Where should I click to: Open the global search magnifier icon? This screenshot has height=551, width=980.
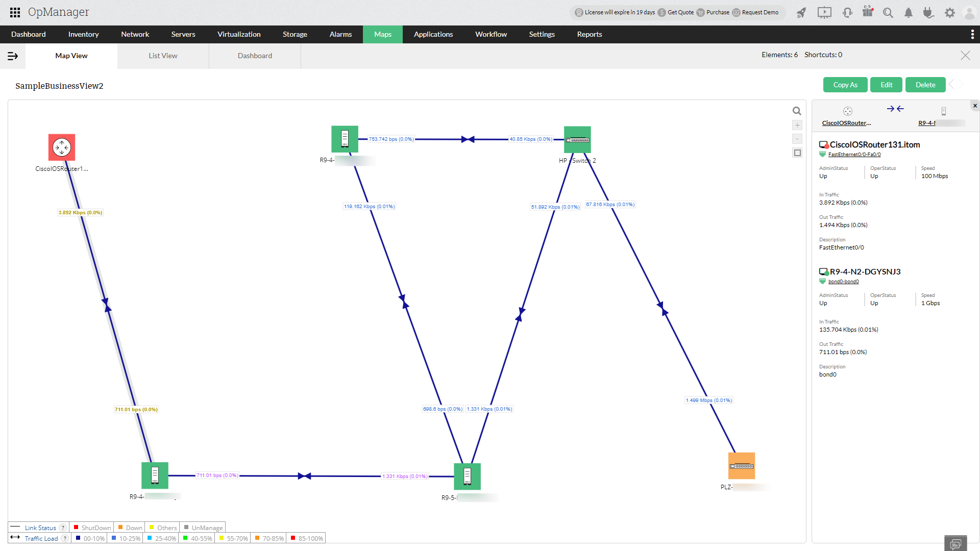pyautogui.click(x=888, y=13)
